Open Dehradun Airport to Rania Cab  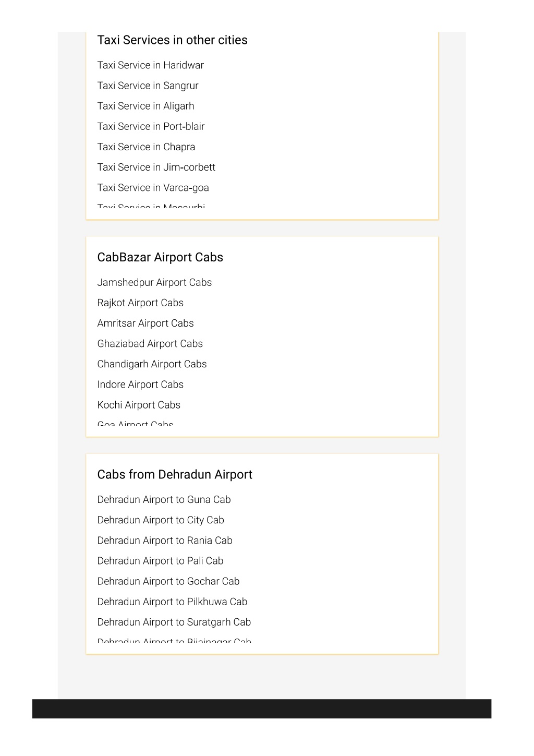pyautogui.click(x=165, y=540)
